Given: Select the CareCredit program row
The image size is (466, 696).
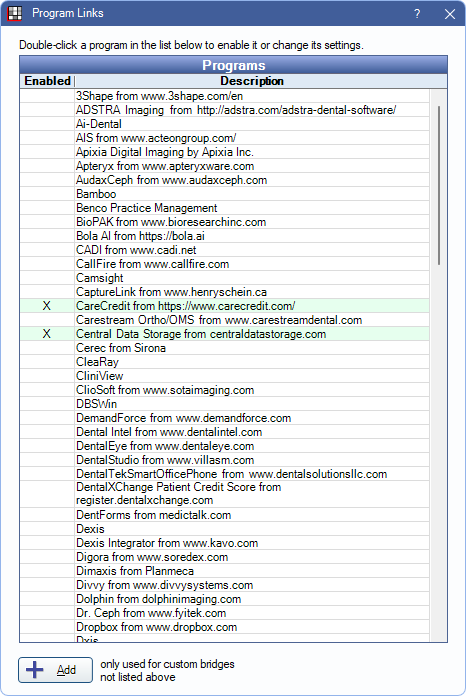Looking at the screenshot, I should point(225,306).
